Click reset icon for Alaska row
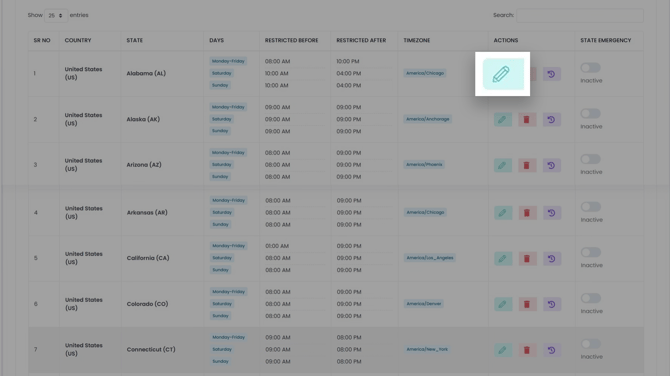Image resolution: width=670 pixels, height=376 pixels. point(552,120)
